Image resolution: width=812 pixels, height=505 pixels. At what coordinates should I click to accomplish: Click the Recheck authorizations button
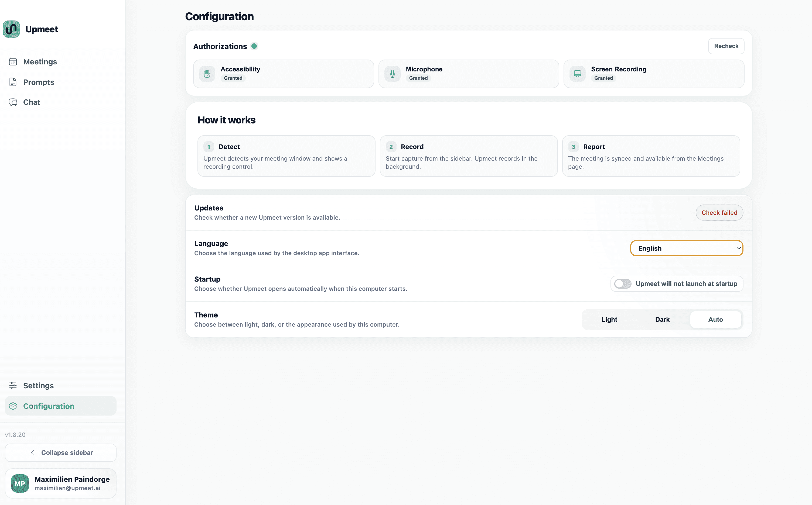(x=726, y=46)
